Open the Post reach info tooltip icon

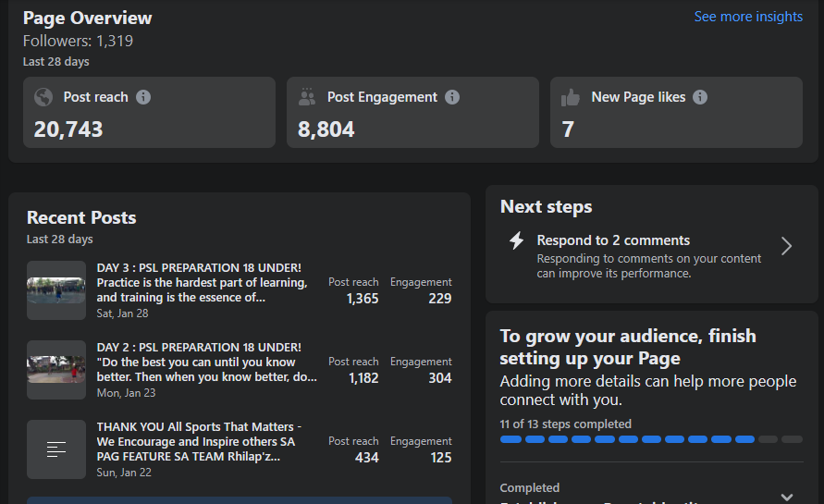tap(143, 97)
